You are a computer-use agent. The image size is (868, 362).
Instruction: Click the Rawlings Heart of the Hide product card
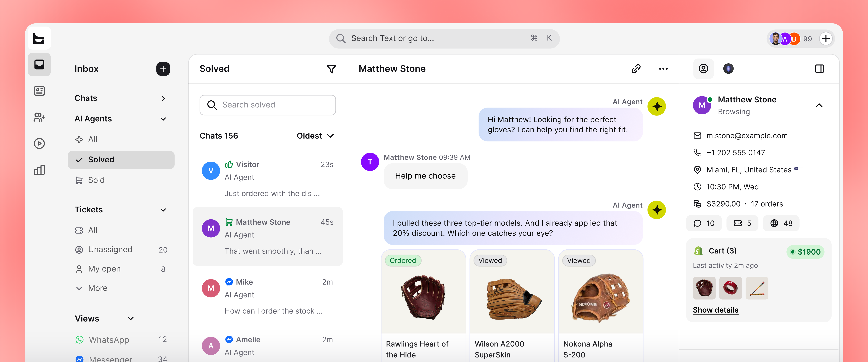[423, 306]
